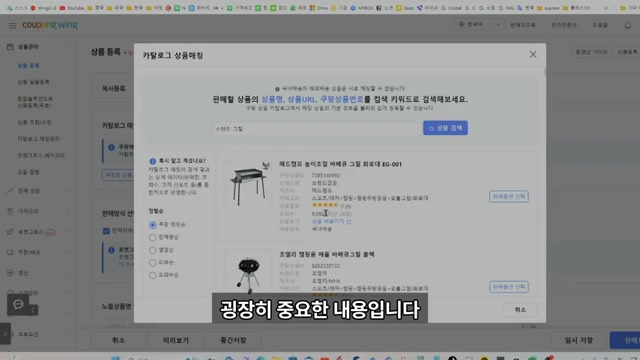Click the star rating of EG-001 grill

(325, 205)
